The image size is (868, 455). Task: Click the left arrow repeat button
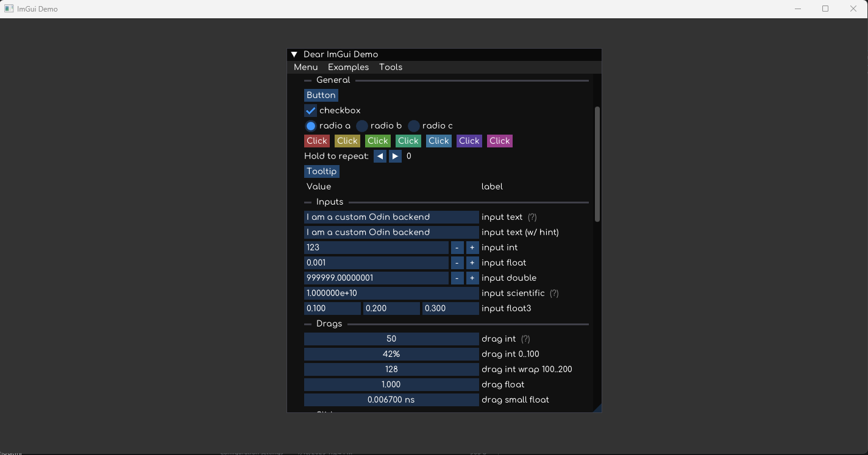pyautogui.click(x=380, y=156)
